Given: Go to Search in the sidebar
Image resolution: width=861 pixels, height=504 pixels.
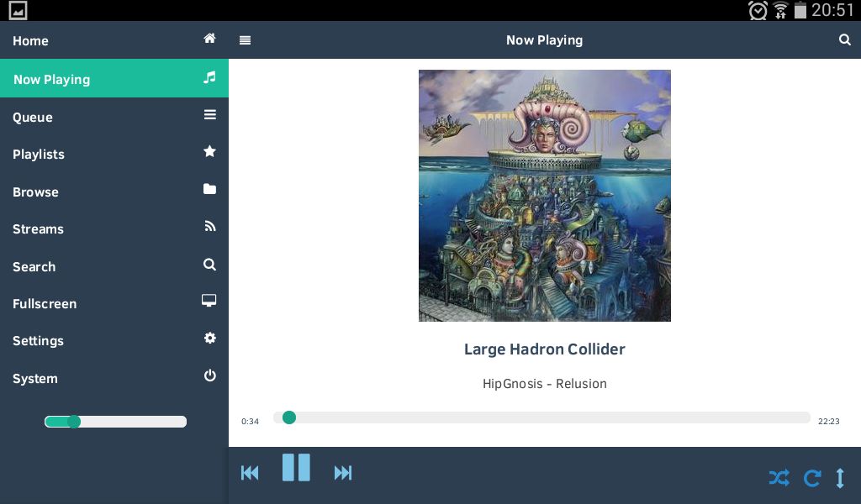Looking at the screenshot, I should tap(114, 266).
